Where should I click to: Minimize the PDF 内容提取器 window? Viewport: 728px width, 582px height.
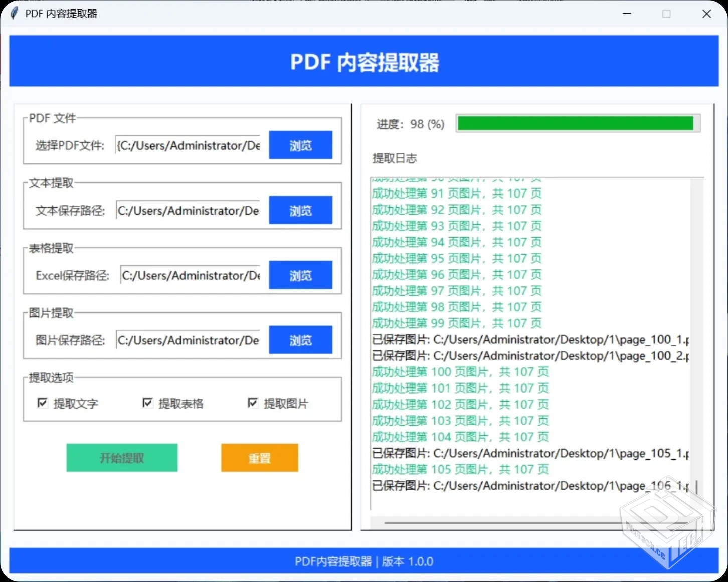coord(626,14)
